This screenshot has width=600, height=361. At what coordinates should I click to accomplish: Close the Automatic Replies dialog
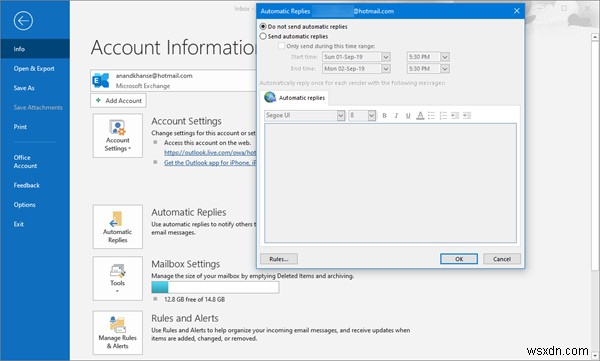coord(517,11)
